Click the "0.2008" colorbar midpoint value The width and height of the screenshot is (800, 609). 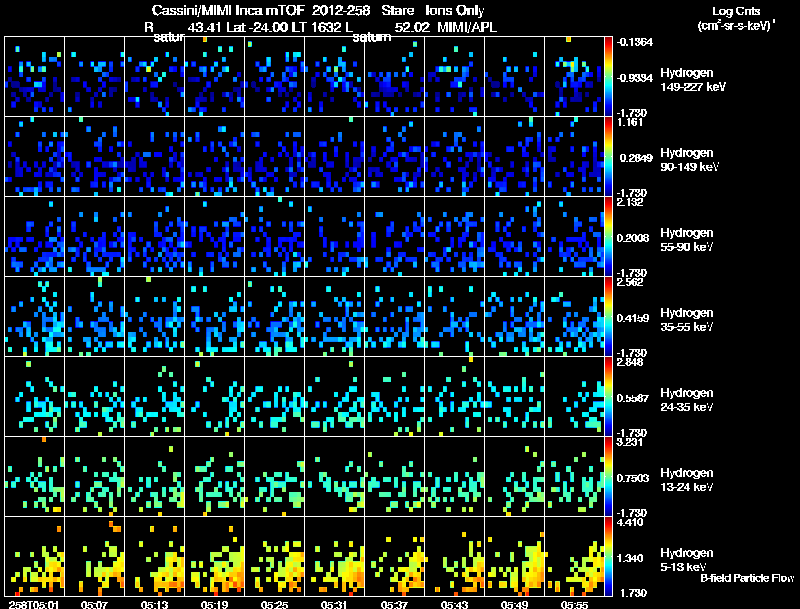click(633, 238)
